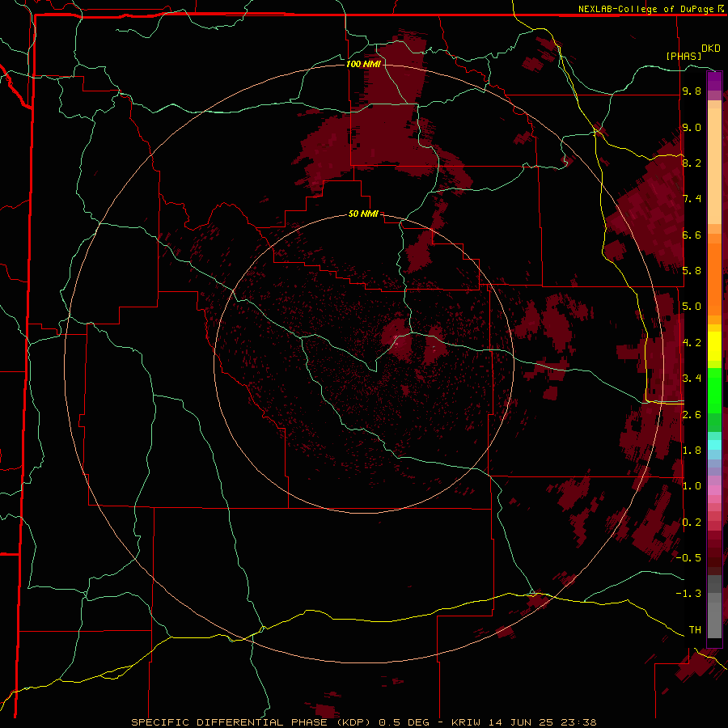Click the 8.2 scale value
This screenshot has height=728, width=728.
pyautogui.click(x=692, y=163)
